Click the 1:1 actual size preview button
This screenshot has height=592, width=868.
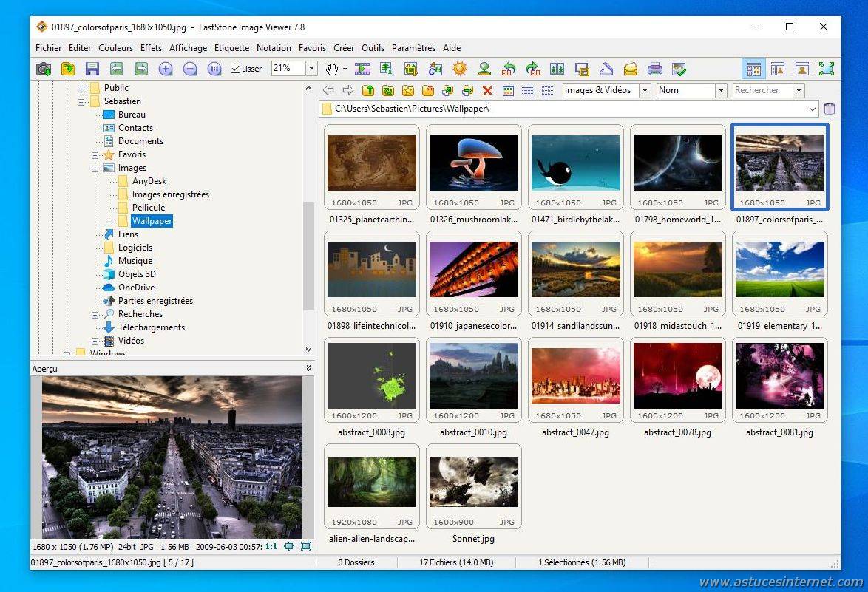(x=271, y=546)
